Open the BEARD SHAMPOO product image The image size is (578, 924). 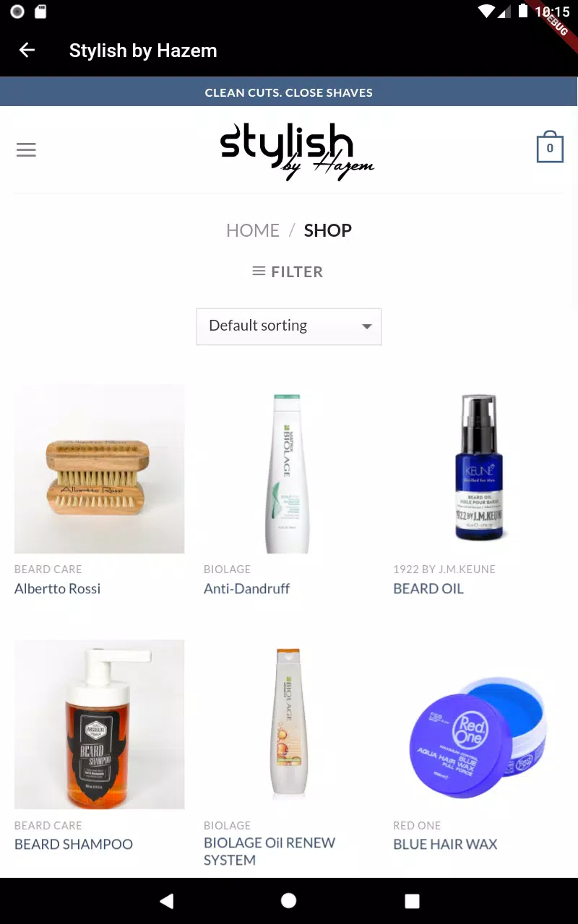pos(100,724)
